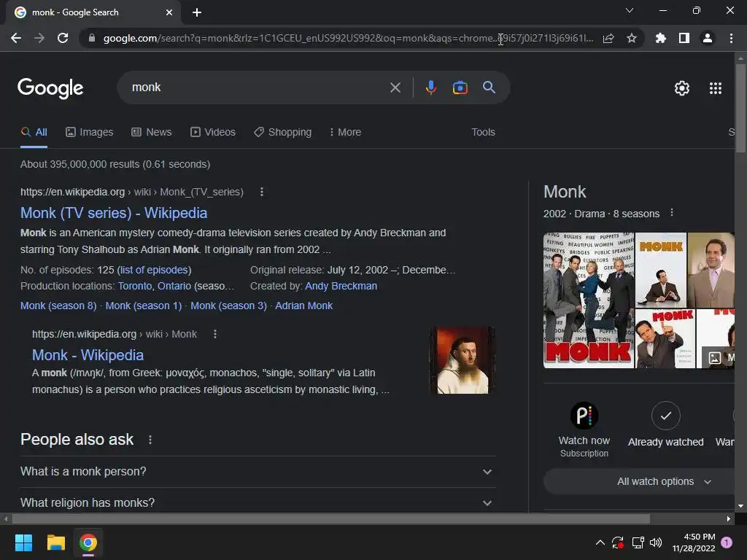Click the Watch now Peacock icon
The image size is (747, 560).
584,416
